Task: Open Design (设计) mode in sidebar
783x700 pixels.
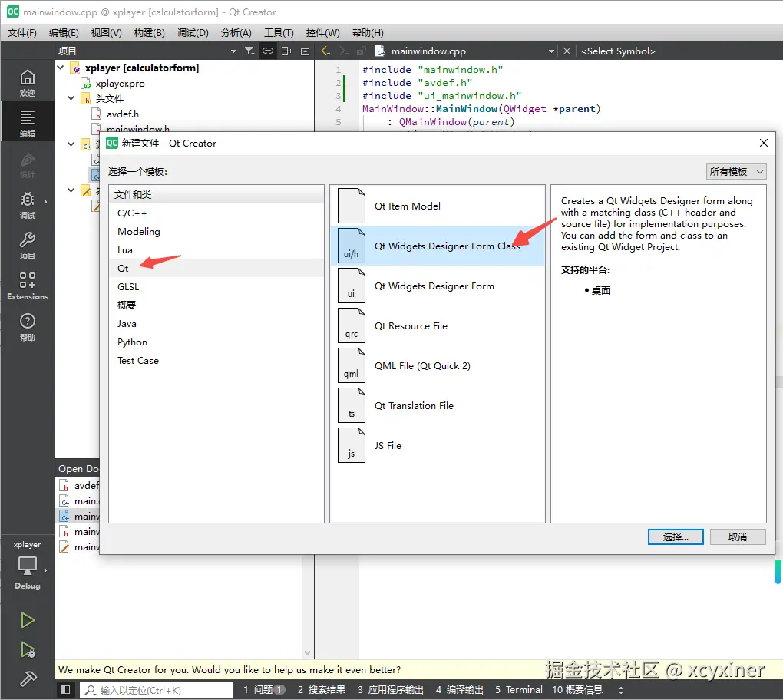Action: point(28,165)
